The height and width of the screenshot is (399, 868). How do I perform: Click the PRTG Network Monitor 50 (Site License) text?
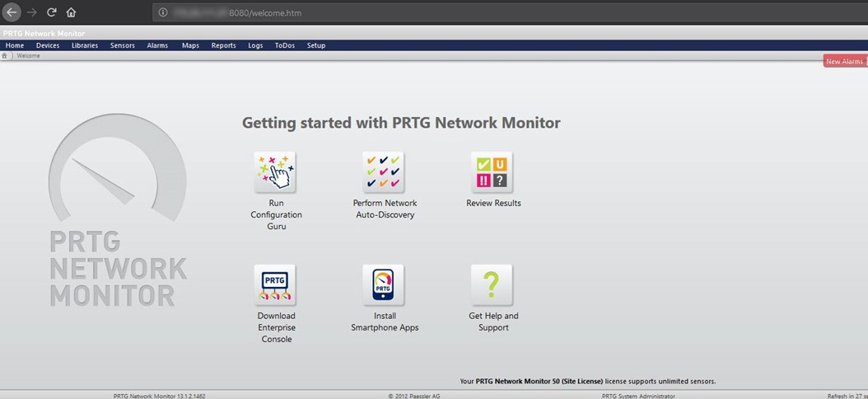pos(539,381)
